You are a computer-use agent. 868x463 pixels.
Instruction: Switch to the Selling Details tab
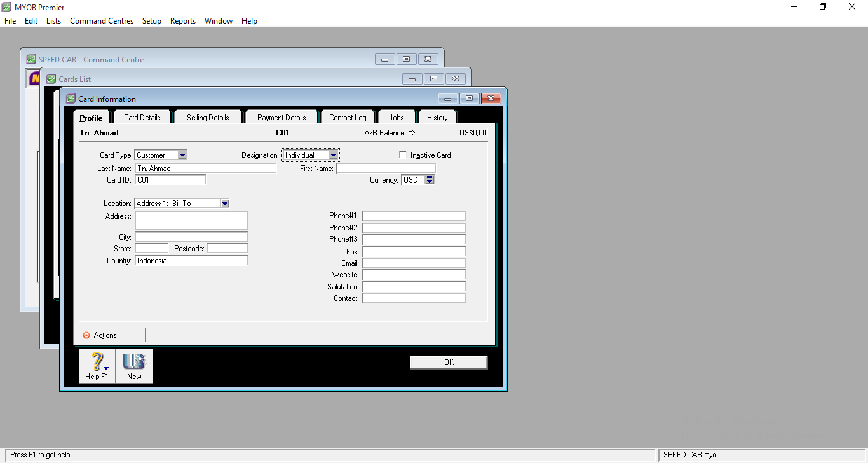[x=208, y=117]
